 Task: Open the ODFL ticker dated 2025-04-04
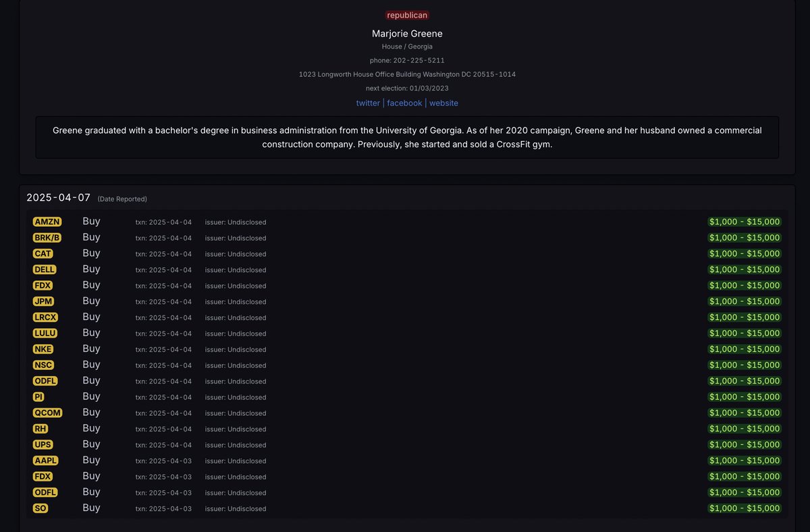point(46,381)
